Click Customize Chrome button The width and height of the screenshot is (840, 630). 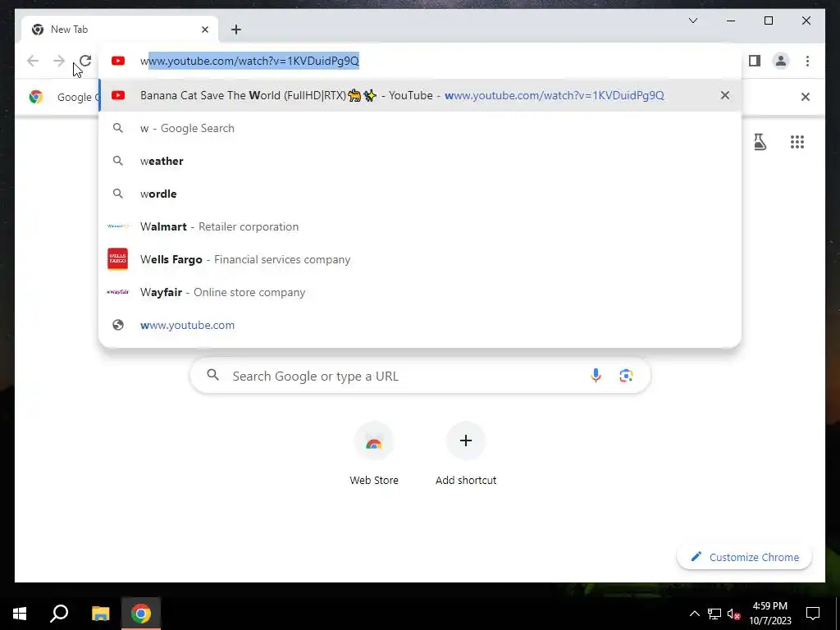[x=744, y=557]
